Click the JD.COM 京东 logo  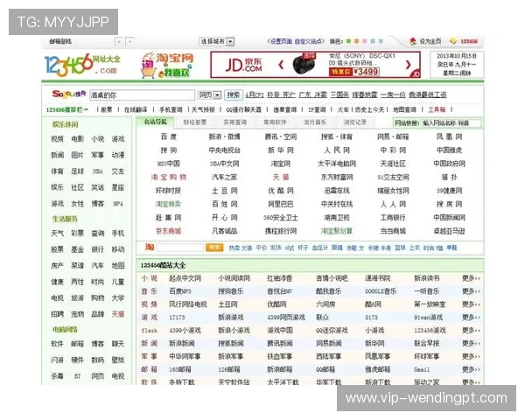(x=243, y=65)
